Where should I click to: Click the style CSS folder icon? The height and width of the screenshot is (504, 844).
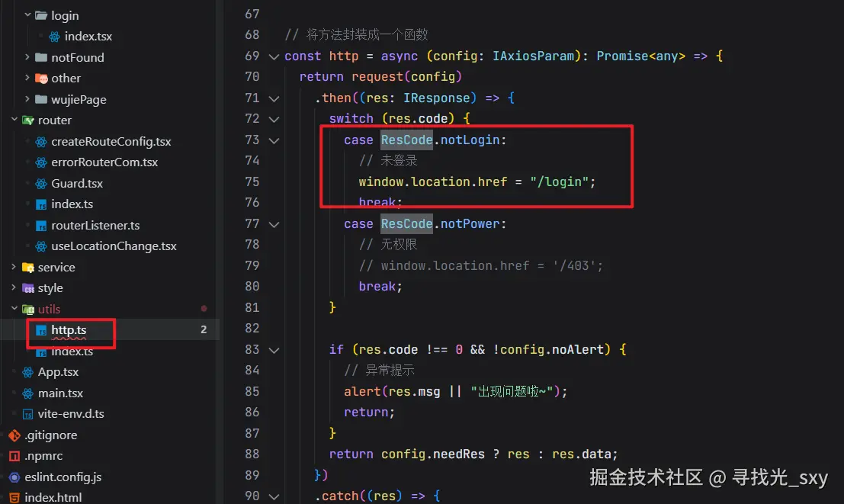tap(28, 288)
